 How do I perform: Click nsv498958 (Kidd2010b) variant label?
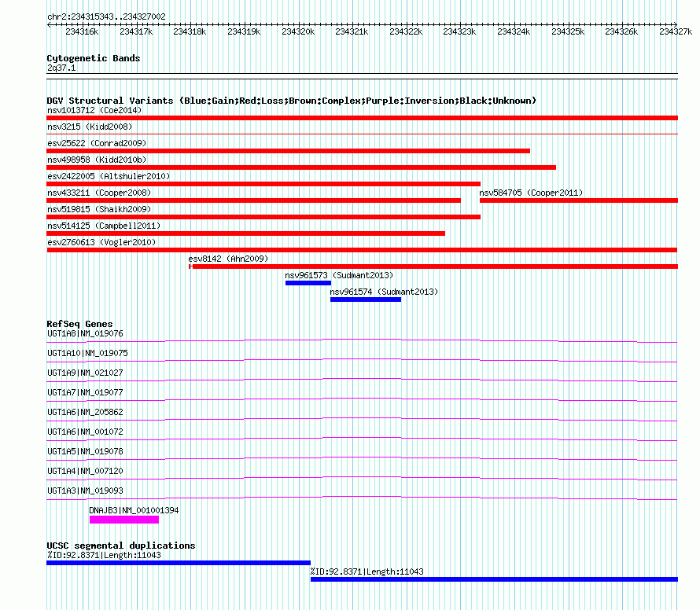click(97, 160)
